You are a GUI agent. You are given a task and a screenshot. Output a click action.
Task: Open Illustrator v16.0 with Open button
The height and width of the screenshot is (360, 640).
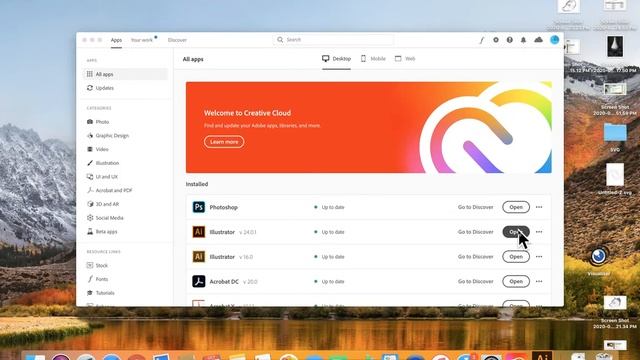click(x=516, y=257)
